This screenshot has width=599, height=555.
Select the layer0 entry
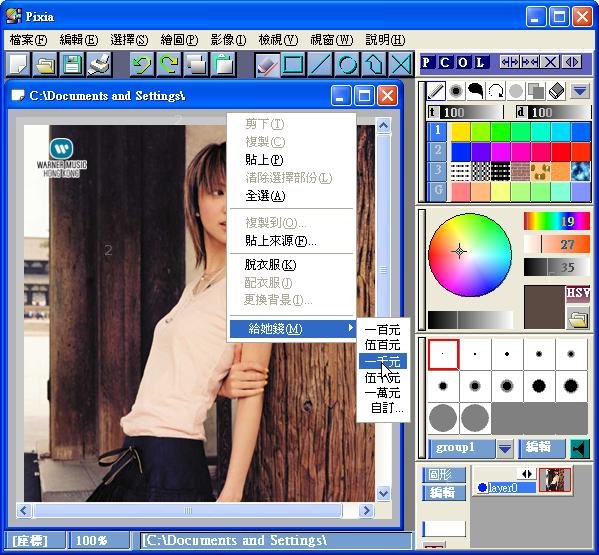click(506, 488)
